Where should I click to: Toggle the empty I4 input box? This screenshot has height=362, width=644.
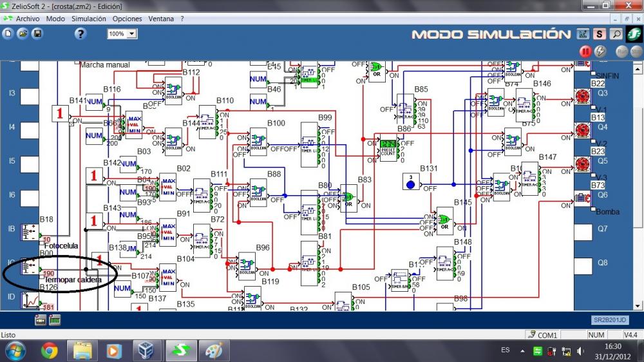30,130
